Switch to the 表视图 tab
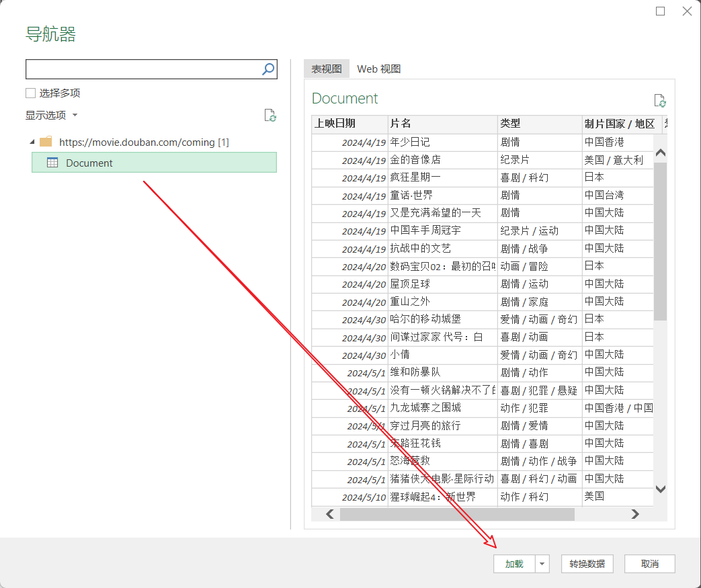Viewport: 701px width, 588px height. click(x=327, y=69)
